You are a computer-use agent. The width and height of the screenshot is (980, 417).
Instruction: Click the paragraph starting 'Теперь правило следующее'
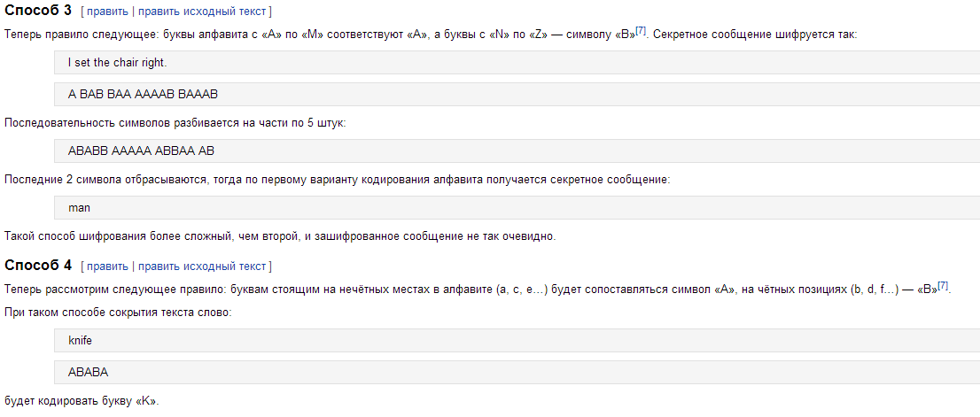coord(431,35)
